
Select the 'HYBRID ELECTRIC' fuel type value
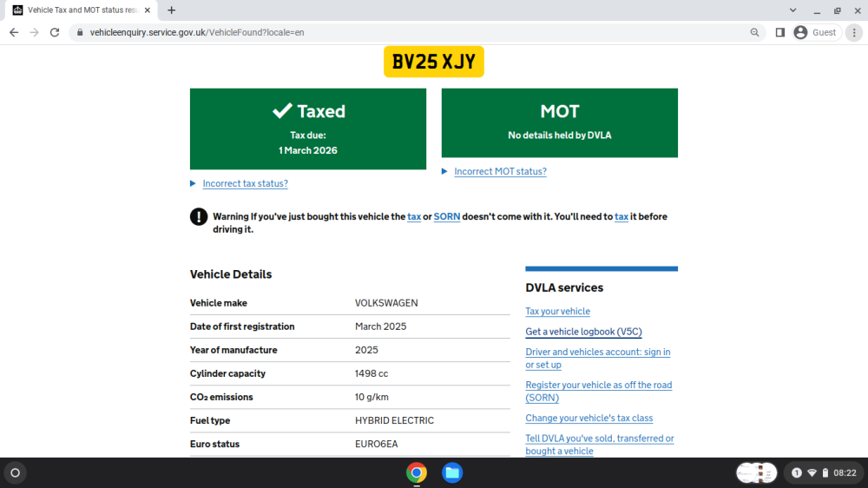point(394,420)
